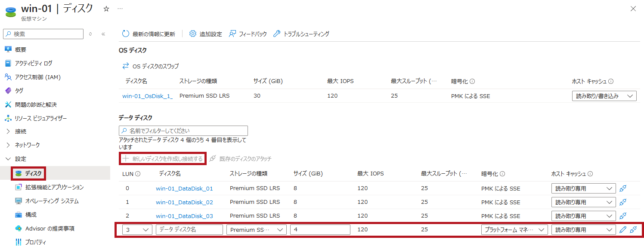The width and height of the screenshot is (644, 249).
Task: Collapse the sidebar with double chevron
Action: click(x=103, y=34)
